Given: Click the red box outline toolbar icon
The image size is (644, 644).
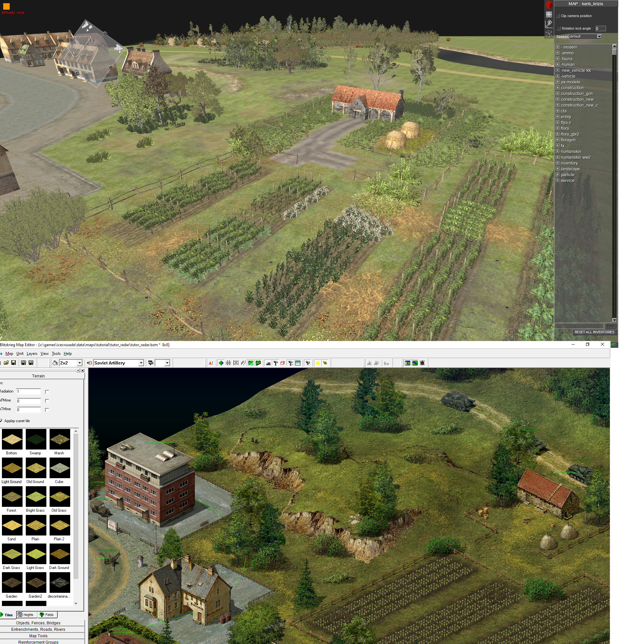Looking at the screenshot, I should [283, 363].
